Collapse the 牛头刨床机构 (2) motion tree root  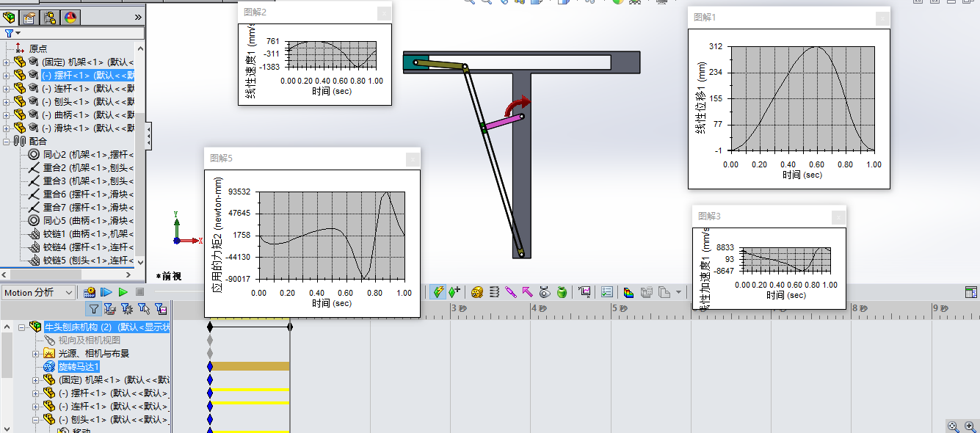coord(22,327)
